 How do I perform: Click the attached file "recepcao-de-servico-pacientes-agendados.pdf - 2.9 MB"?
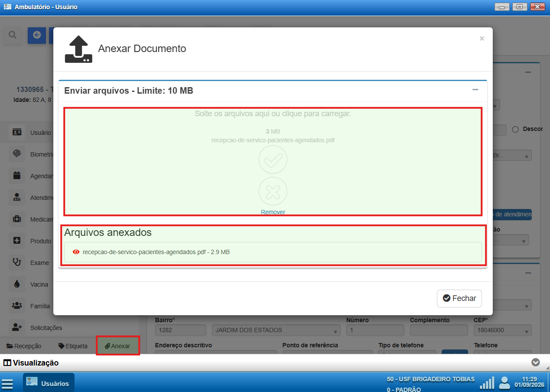[273, 252]
